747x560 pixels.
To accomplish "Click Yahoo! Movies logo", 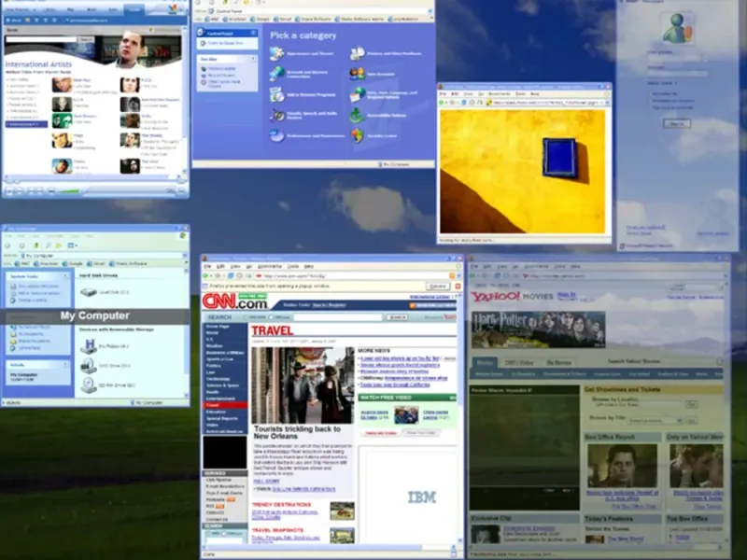I will click(512, 296).
